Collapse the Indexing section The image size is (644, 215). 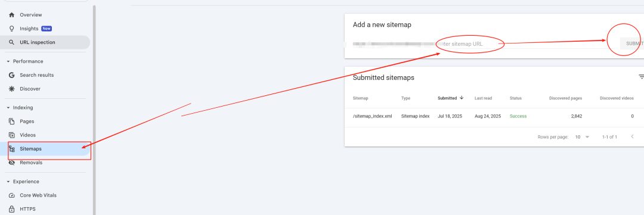(8, 107)
